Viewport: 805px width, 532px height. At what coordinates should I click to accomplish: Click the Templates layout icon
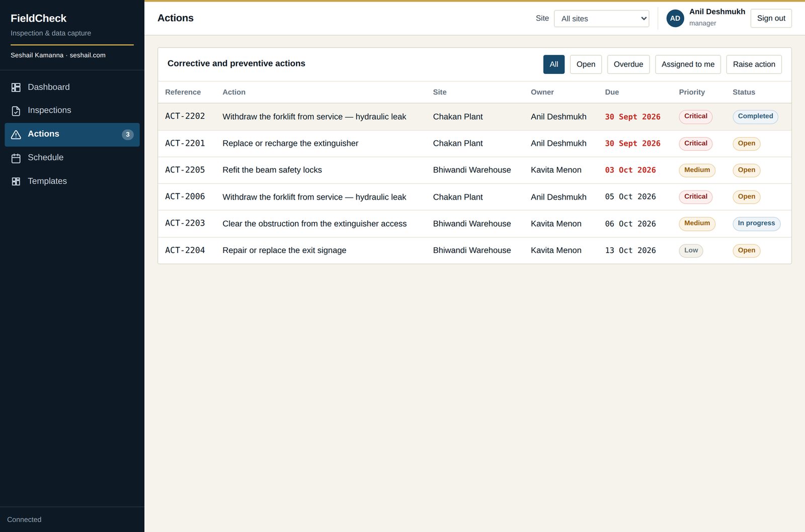[x=16, y=182]
